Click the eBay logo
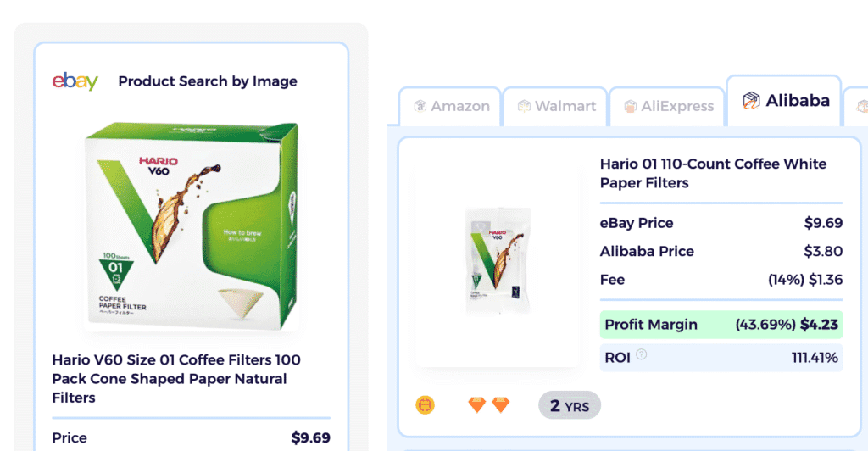Image resolution: width=868 pixels, height=451 pixels. (75, 81)
